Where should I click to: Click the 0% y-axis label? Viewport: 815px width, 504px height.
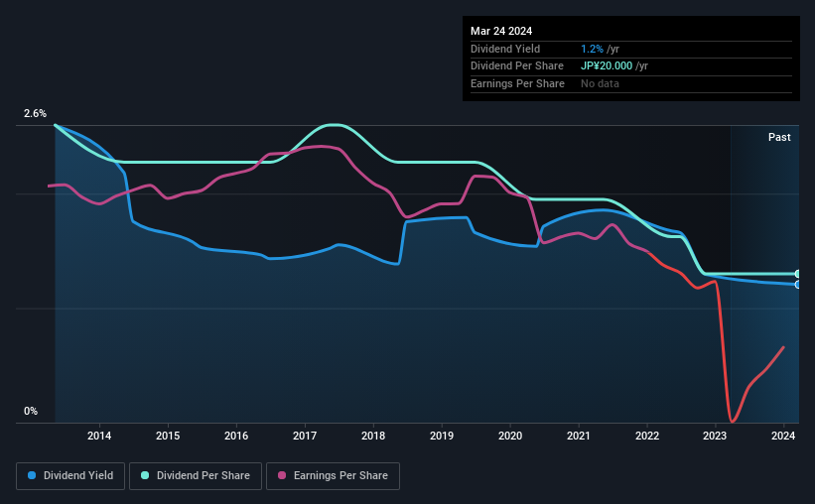[31, 411]
